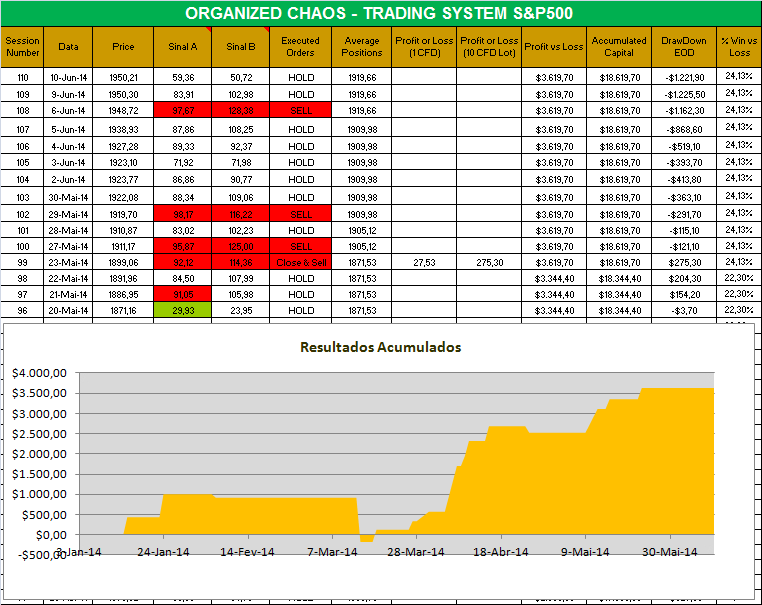Screen dimensions: 762x605
Task: Select Profit or Loss (10 CFD Lot) header
Action: [489, 47]
